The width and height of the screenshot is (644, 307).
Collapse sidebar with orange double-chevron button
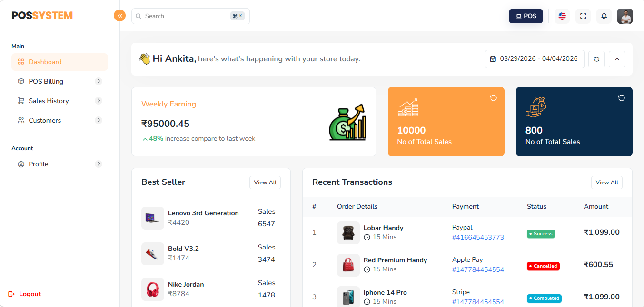point(119,16)
